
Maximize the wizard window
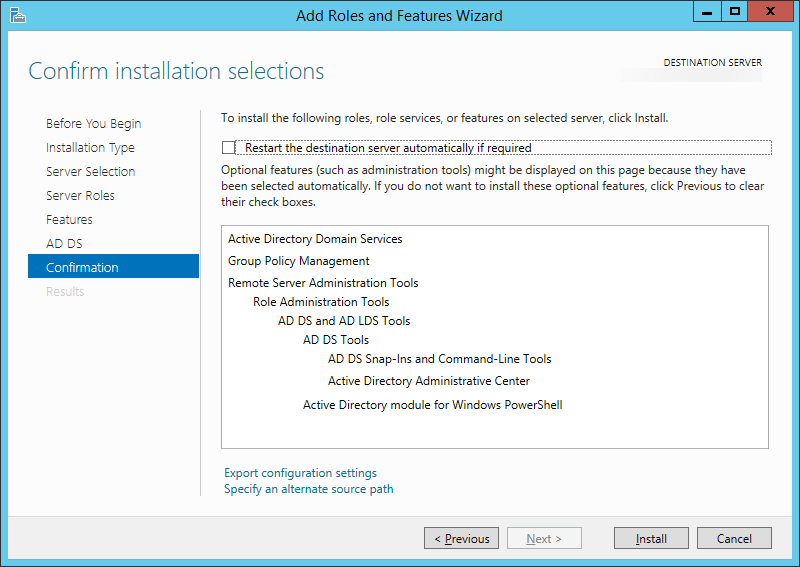(x=735, y=11)
